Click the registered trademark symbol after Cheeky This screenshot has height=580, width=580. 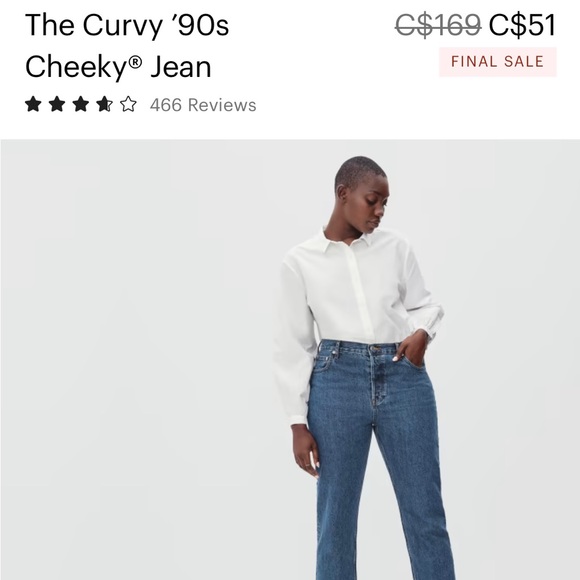pos(135,61)
